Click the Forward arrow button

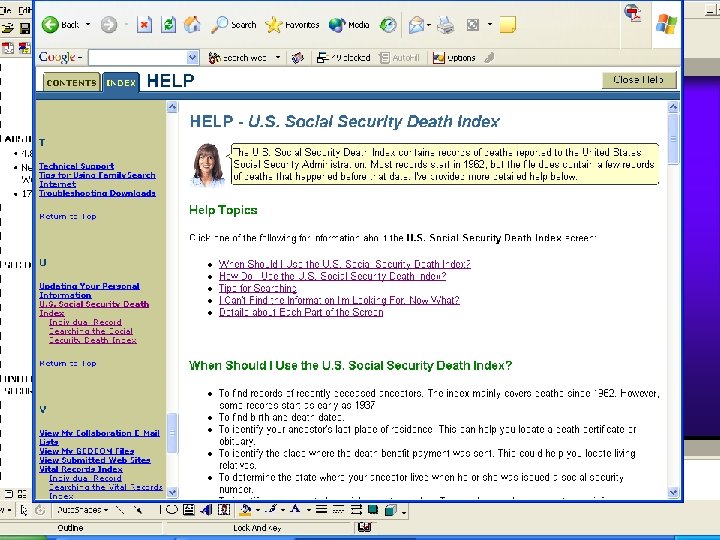[109, 24]
